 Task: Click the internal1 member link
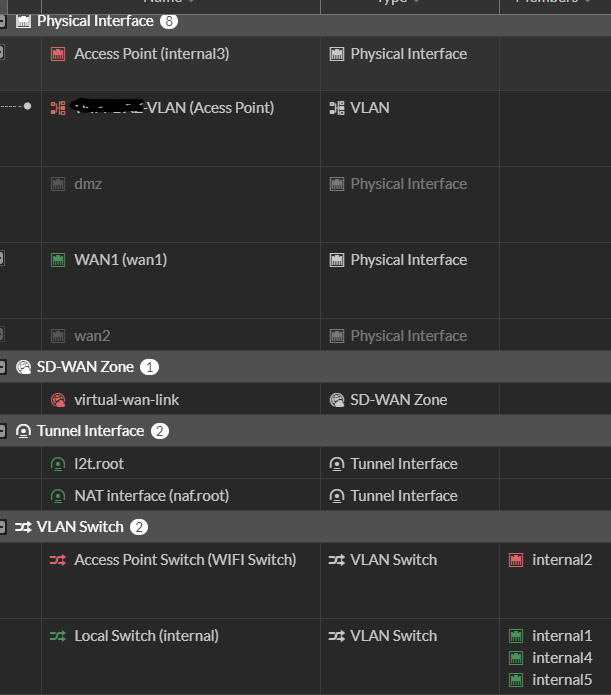coord(562,636)
